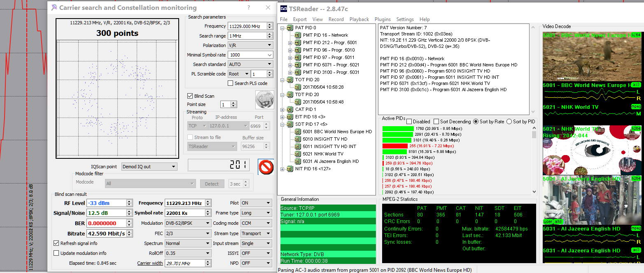Click the Search range input field

click(x=247, y=36)
